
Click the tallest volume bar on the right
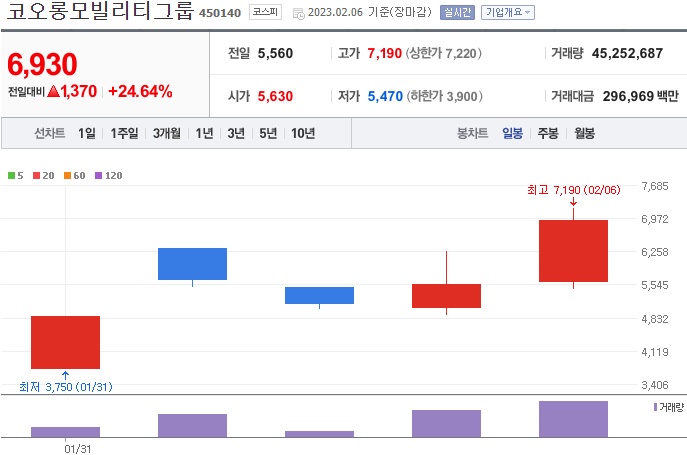pos(574,419)
